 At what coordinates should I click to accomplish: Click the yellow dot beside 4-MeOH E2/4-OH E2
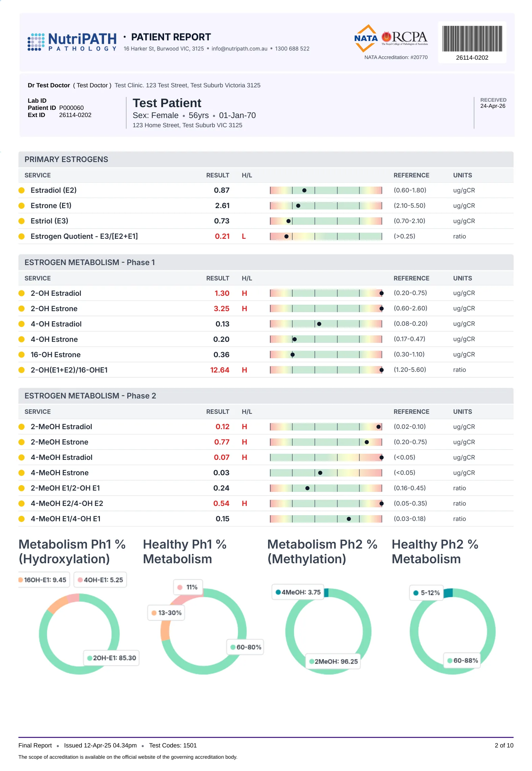[x=21, y=504]
